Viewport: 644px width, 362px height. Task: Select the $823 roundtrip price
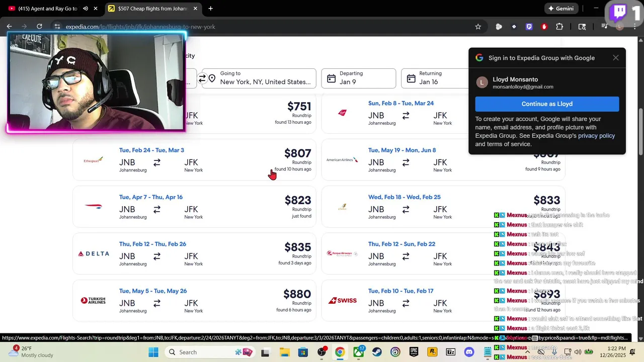[298, 201]
